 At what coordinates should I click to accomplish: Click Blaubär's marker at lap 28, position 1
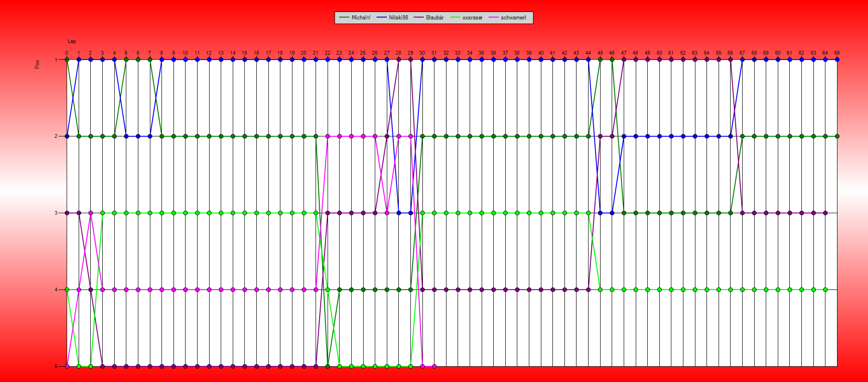399,60
